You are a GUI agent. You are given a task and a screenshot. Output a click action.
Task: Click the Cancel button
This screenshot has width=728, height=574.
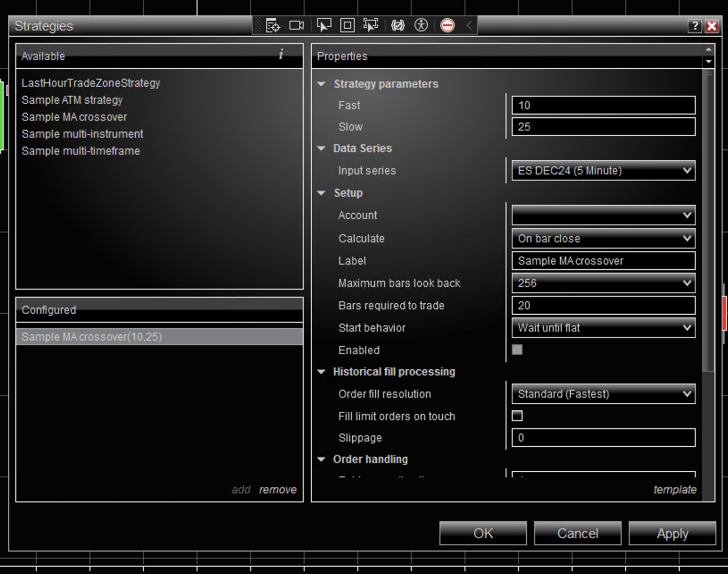pyautogui.click(x=577, y=533)
